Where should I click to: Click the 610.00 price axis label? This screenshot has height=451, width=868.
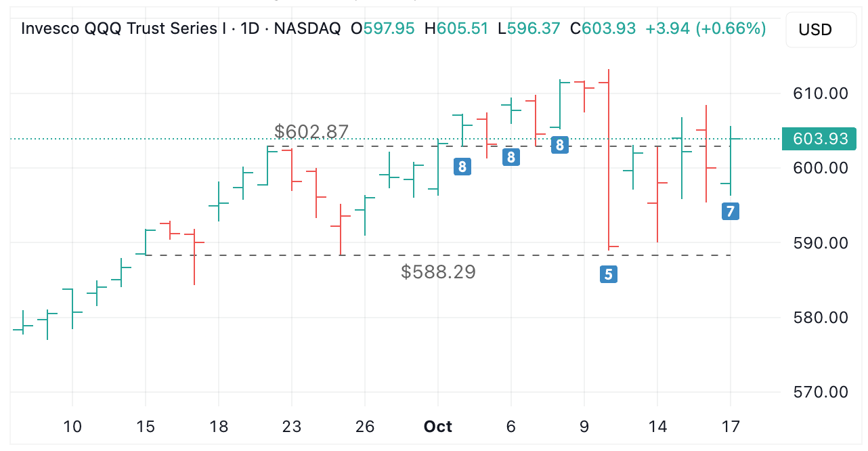tap(820, 93)
